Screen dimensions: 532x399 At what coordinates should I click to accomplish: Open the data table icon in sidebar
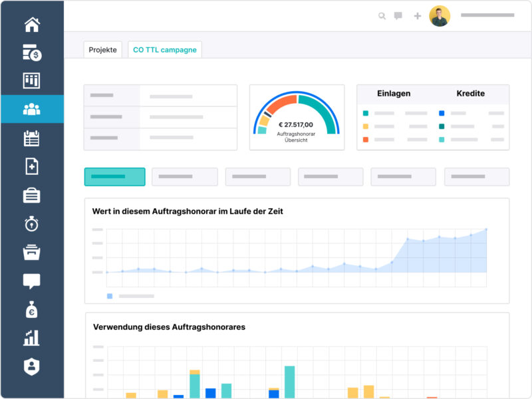pos(30,80)
